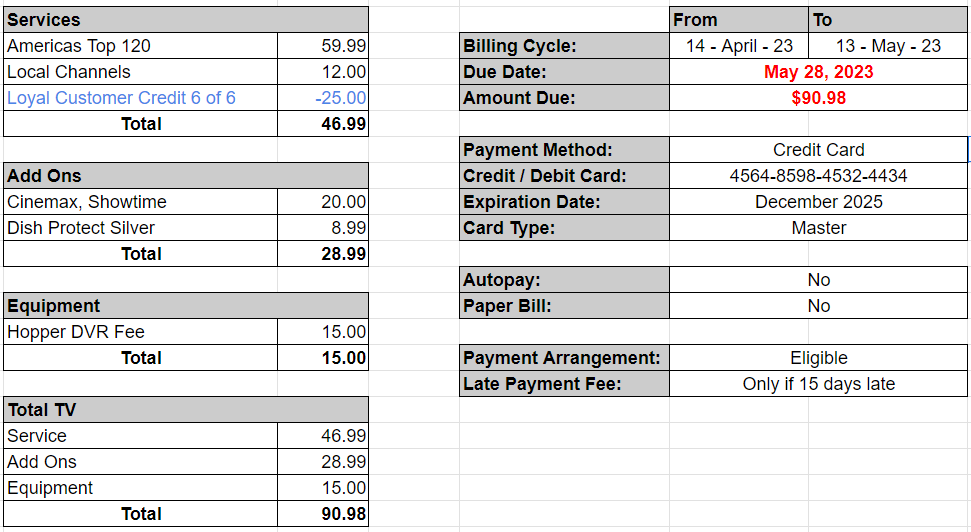The image size is (971, 532).
Task: Select the Only if 15 days late cell
Action: pyautogui.click(x=818, y=384)
